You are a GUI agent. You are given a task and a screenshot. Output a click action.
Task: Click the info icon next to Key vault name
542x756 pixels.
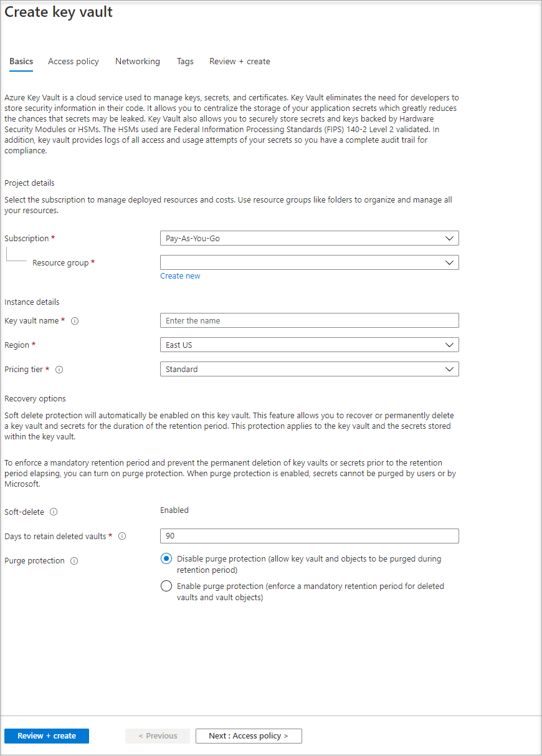(75, 320)
